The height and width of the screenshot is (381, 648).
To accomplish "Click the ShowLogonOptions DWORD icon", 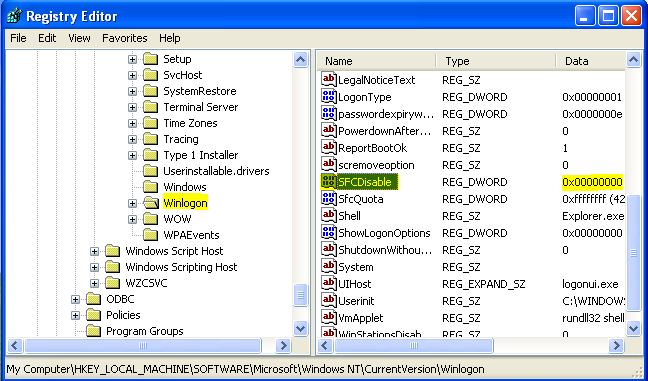I will pos(329,233).
